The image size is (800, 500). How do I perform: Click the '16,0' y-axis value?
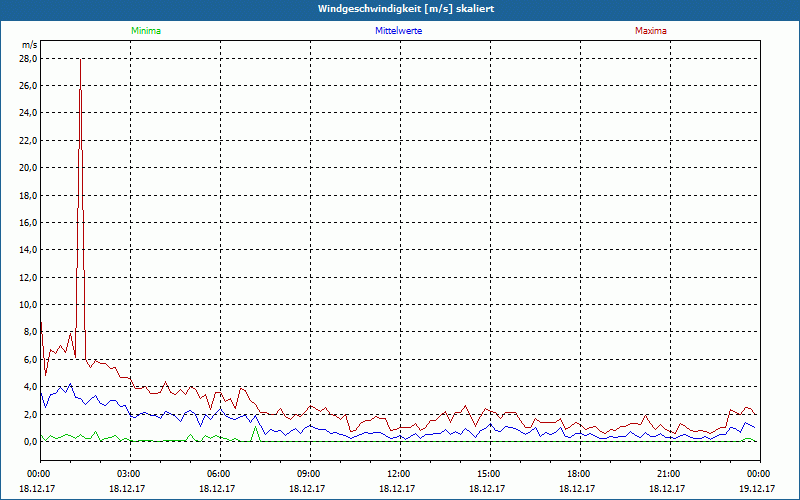pyautogui.click(x=29, y=222)
